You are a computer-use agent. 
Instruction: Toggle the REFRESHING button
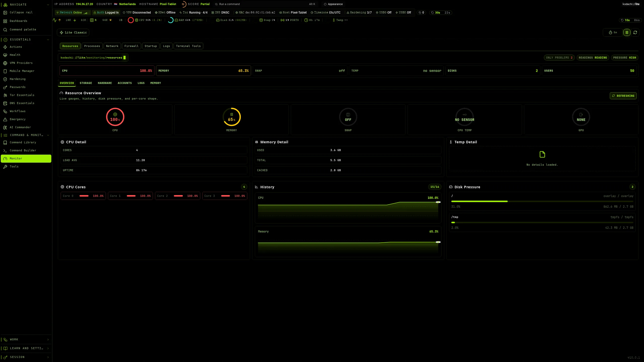pos(623,96)
